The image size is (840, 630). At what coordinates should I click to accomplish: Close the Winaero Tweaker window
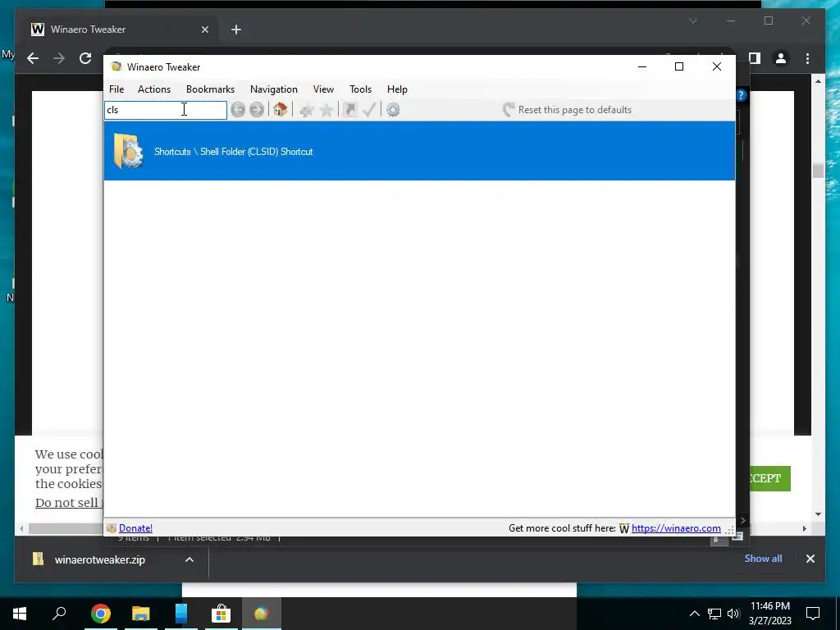717,66
